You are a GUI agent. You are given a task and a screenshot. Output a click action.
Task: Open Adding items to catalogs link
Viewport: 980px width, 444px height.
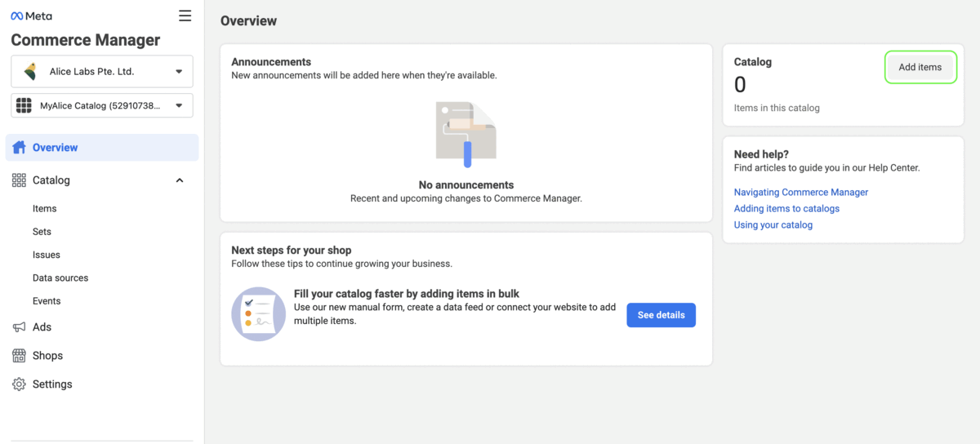pyautogui.click(x=786, y=209)
